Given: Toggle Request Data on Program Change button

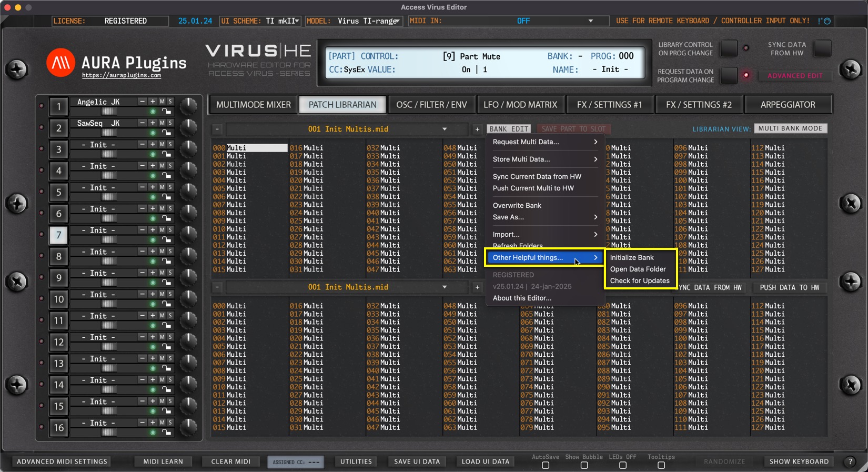Looking at the screenshot, I should (729, 75).
